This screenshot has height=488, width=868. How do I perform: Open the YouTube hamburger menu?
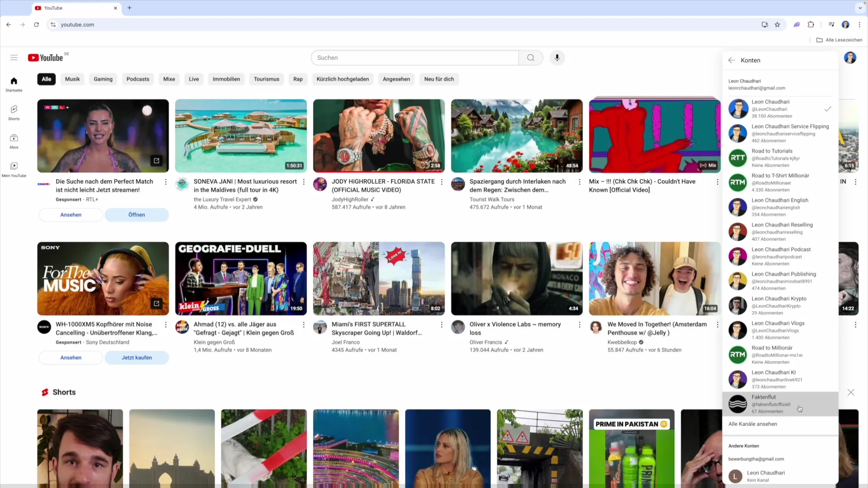[x=14, y=57]
